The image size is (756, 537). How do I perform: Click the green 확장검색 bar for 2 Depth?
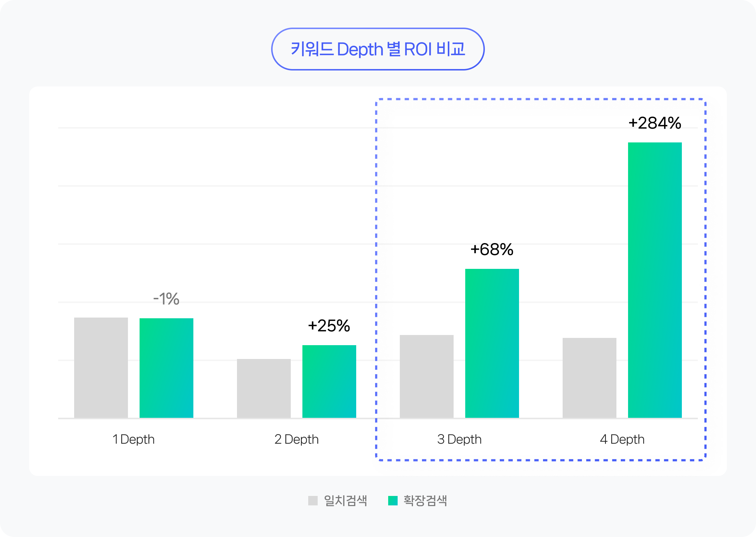[x=329, y=381]
